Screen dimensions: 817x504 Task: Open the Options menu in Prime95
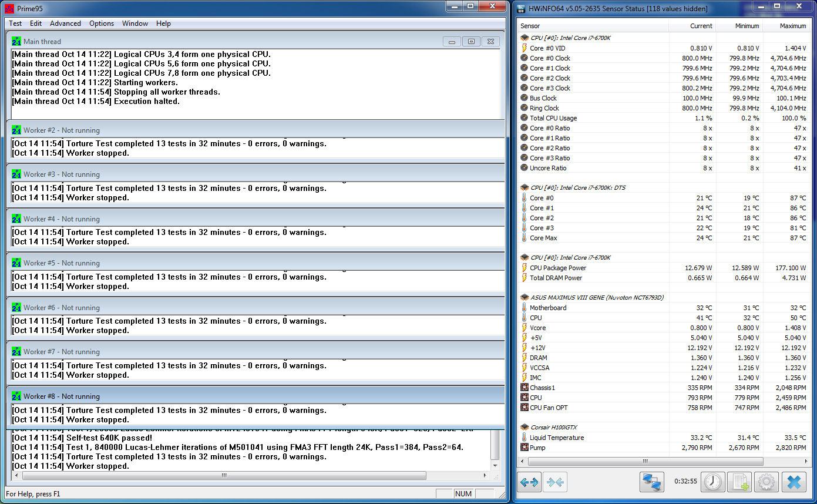pos(102,23)
